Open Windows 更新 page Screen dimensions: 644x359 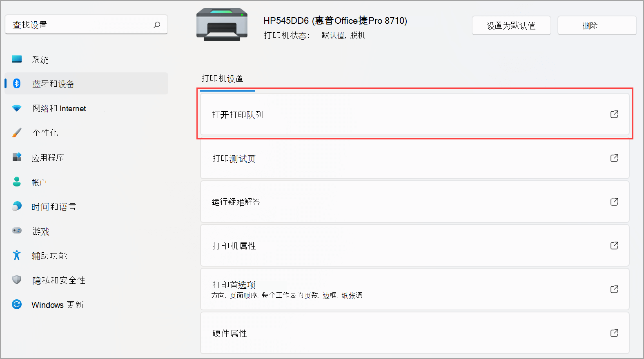click(86, 305)
